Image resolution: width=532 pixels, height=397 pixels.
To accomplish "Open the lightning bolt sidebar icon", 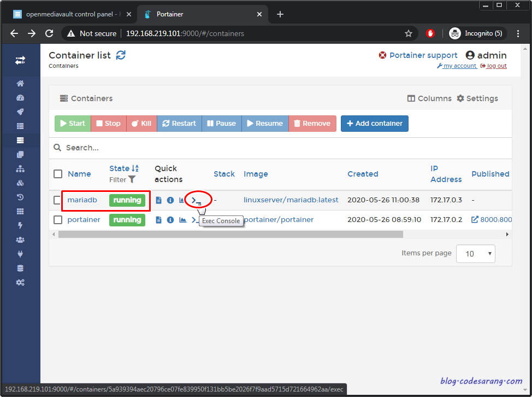I will (x=20, y=225).
